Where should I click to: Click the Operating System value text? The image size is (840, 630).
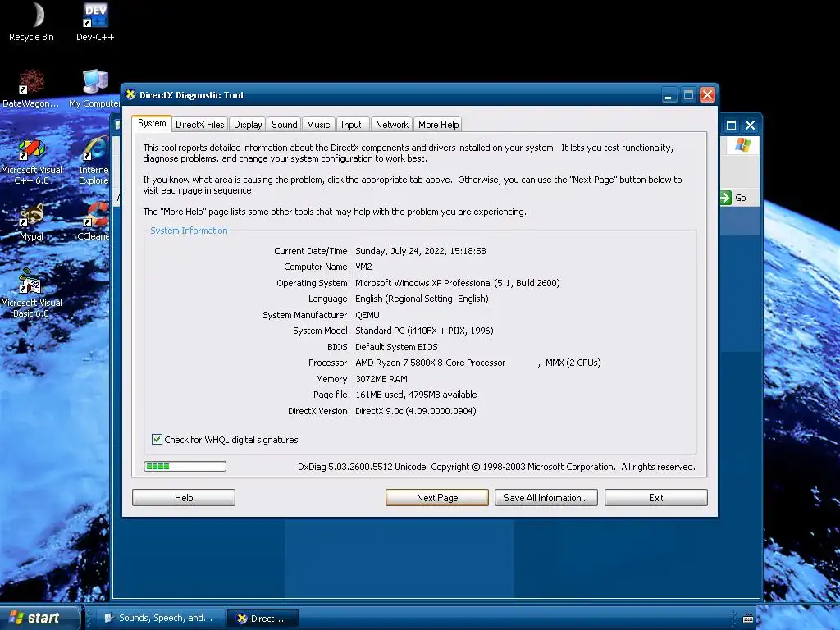tap(458, 283)
